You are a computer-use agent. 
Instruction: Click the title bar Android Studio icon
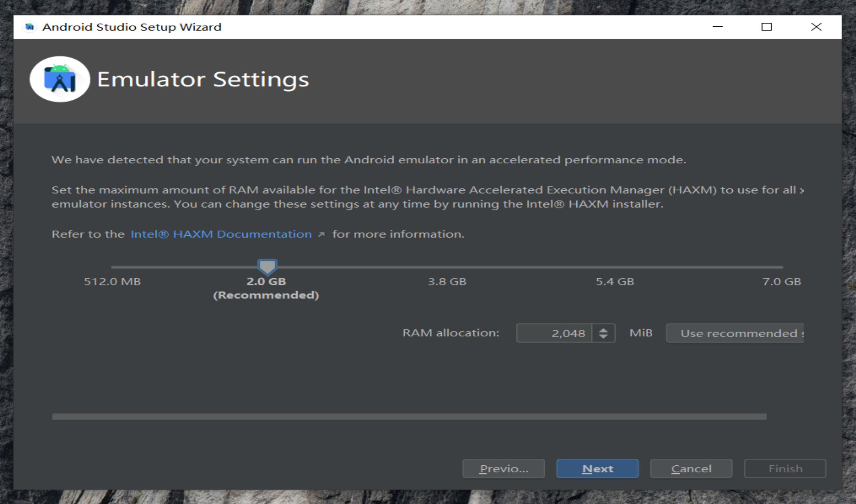click(x=30, y=27)
